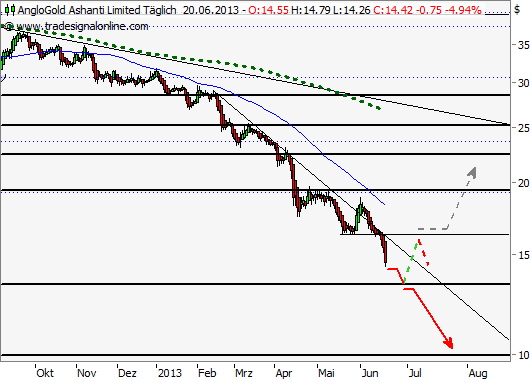The image size is (532, 380).
Task: Click the close value 'C:14.42'
Action: (393, 10)
